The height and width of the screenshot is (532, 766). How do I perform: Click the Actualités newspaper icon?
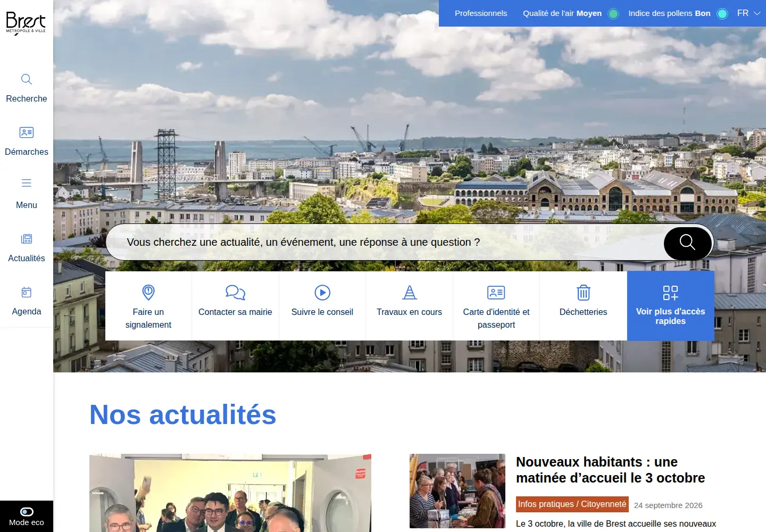(x=27, y=239)
